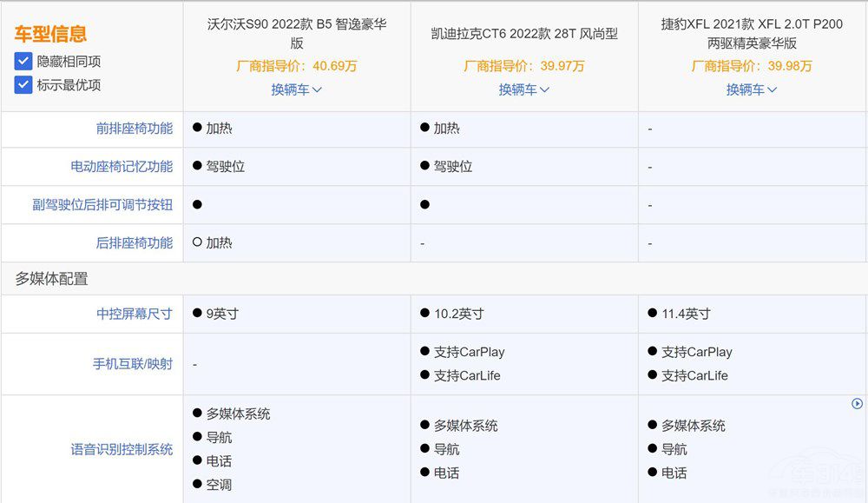
Task: Toggle the 标示最优项 checkbox
Action: pyautogui.click(x=23, y=85)
